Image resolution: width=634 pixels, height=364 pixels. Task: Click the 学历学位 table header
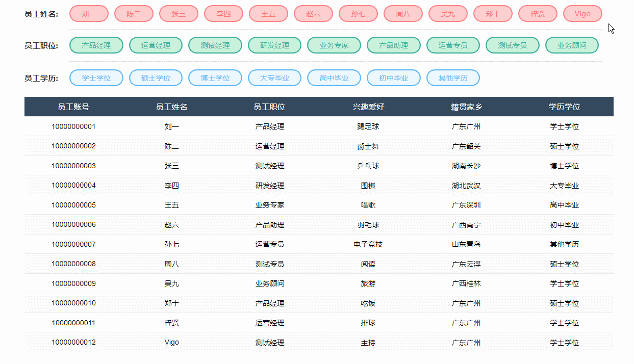[565, 107]
